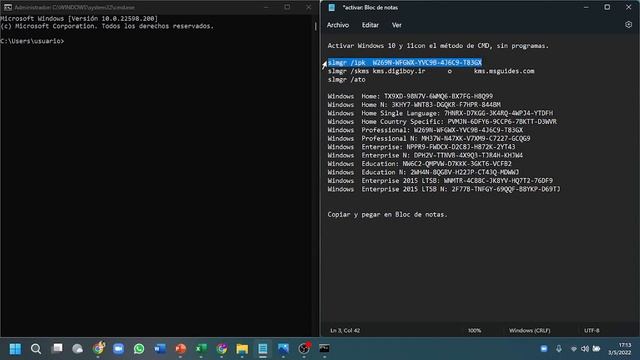This screenshot has height=360, width=640.
Task: Click the Professional N key line
Action: coord(429,138)
